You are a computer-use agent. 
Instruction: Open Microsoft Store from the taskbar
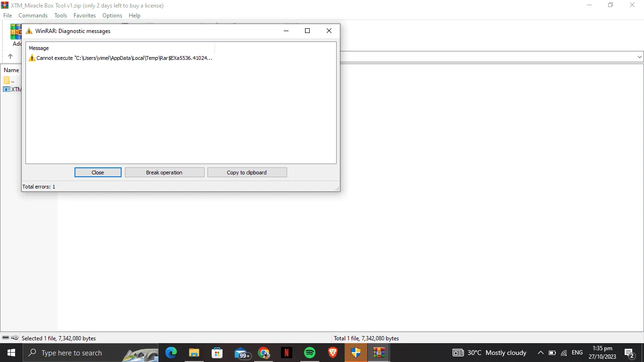coord(217,353)
